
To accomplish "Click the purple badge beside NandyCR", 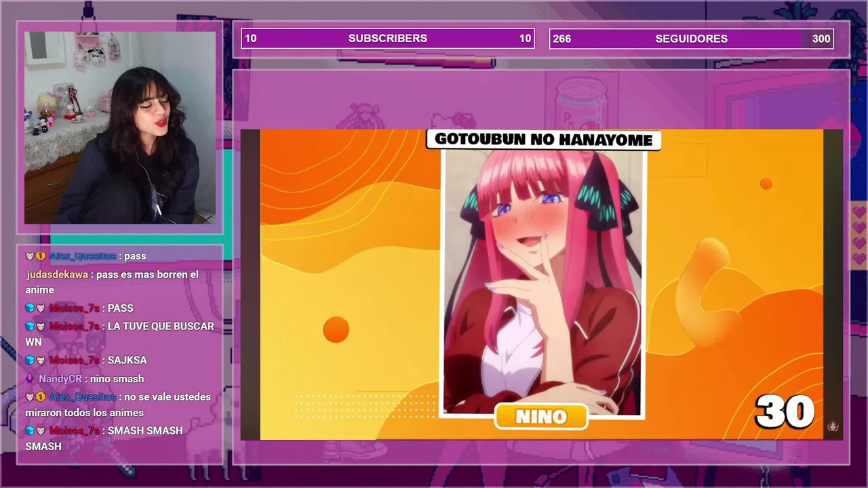I will click(x=30, y=379).
